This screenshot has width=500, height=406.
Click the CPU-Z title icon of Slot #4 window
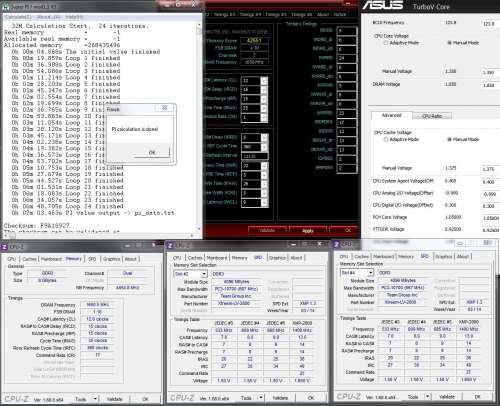pos(337,244)
